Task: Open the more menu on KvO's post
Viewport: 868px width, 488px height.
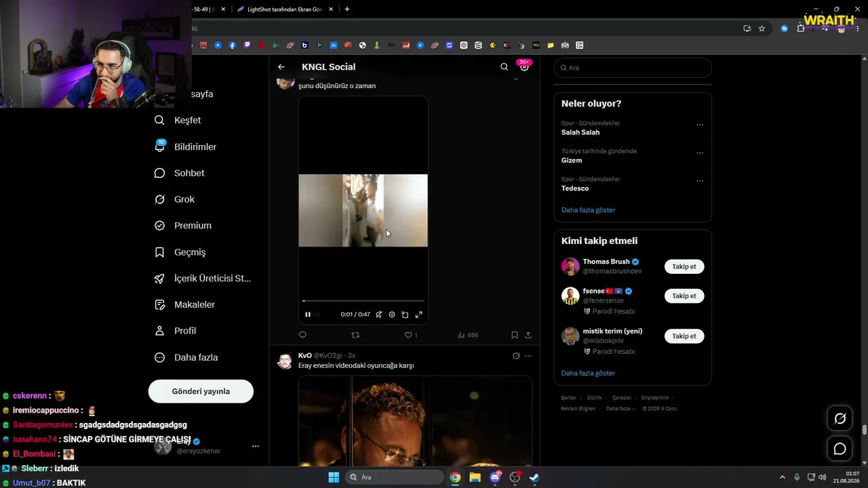Action: 528,356
